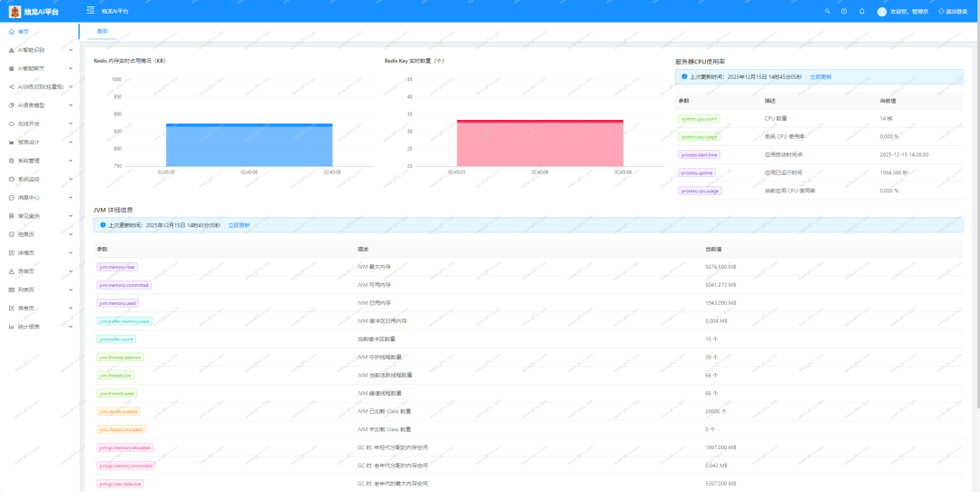The image size is (980, 492).
Task: Click the 系统管理 gear icon
Action: (x=11, y=161)
